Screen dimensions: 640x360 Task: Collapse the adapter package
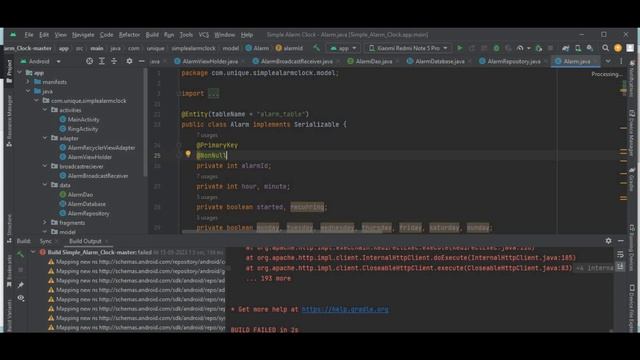pyautogui.click(x=45, y=138)
